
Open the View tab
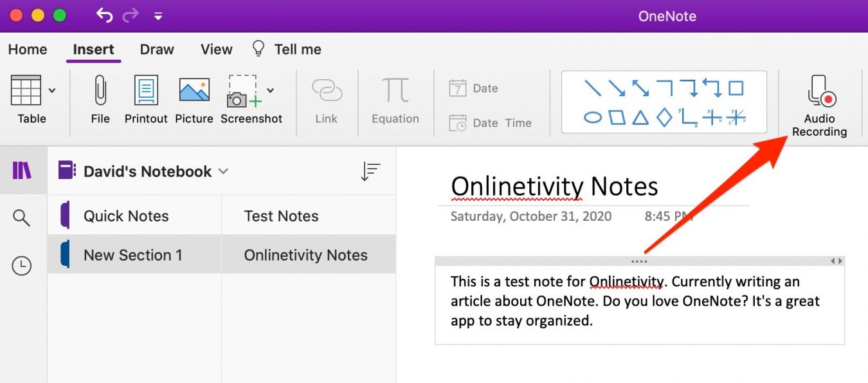[x=216, y=50]
